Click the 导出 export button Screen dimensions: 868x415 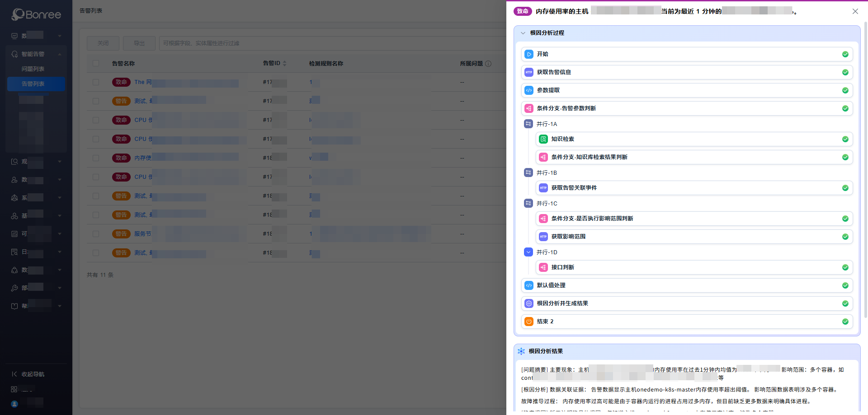tap(139, 43)
